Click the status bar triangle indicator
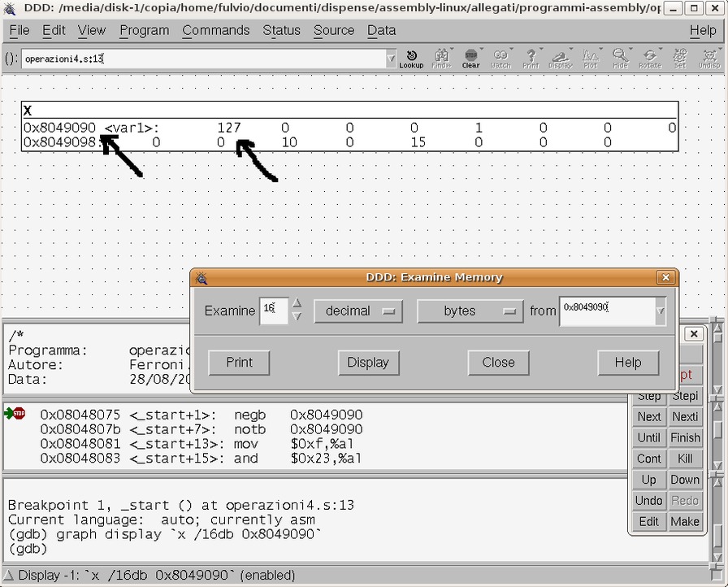This screenshot has height=587, width=728. pyautogui.click(x=9, y=576)
